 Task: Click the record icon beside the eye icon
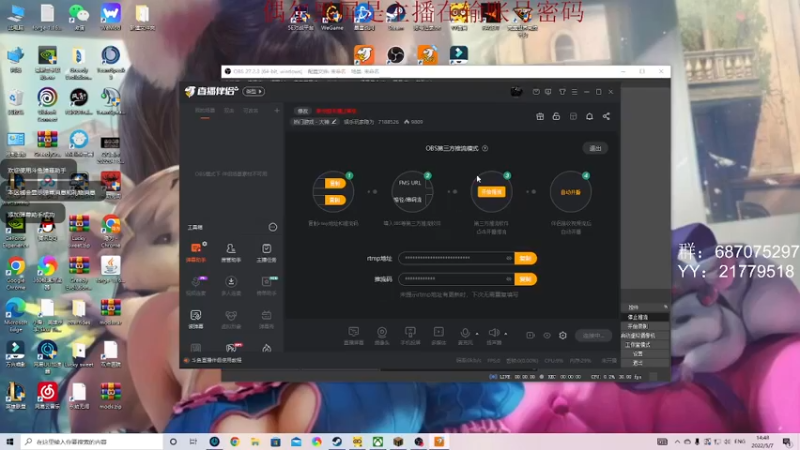pos(531,336)
